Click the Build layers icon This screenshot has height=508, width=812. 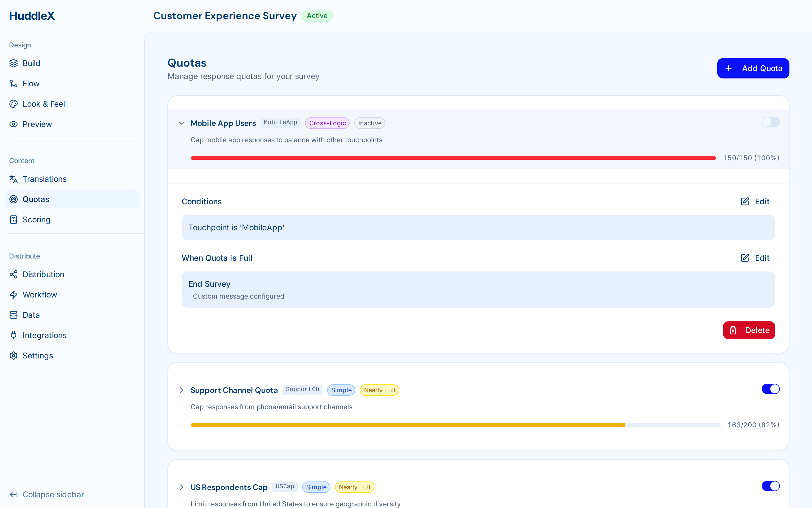point(14,63)
